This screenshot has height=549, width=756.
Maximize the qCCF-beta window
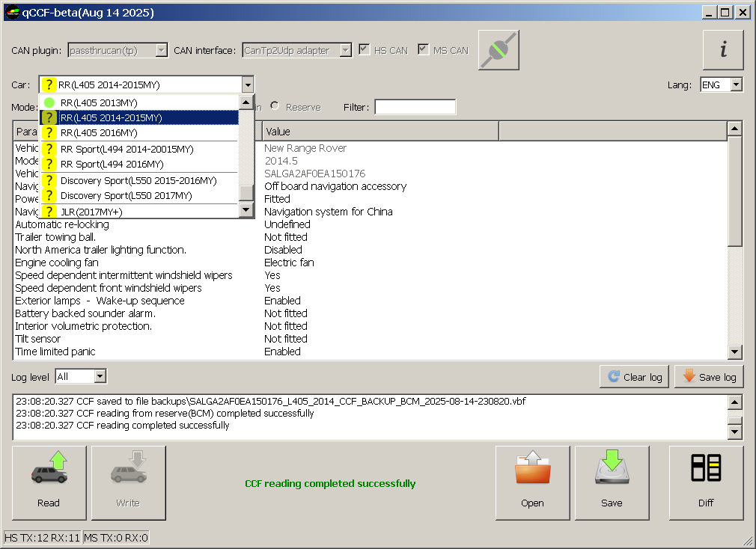[725, 13]
